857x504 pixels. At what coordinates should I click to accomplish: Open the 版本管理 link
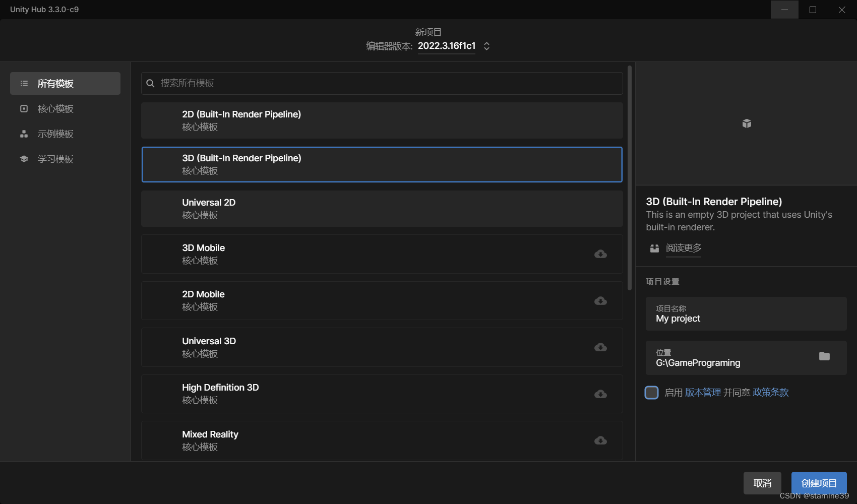coord(703,393)
